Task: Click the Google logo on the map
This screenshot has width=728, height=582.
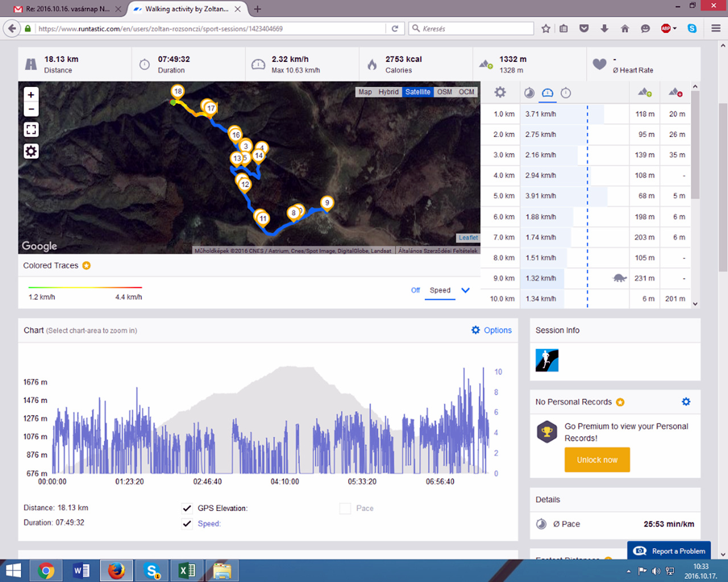Action: click(39, 246)
